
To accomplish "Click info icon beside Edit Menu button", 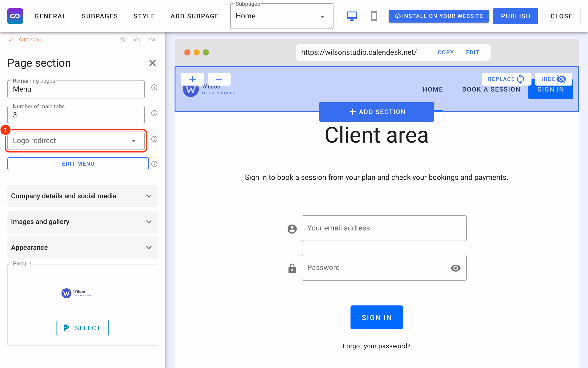I will tap(154, 164).
